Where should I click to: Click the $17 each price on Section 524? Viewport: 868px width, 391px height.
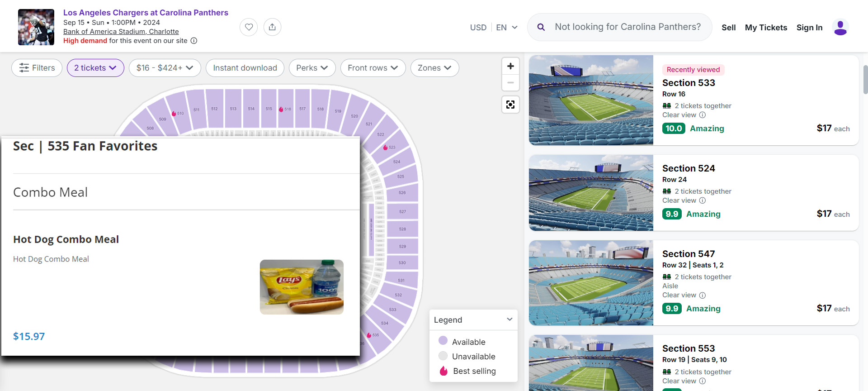833,214
